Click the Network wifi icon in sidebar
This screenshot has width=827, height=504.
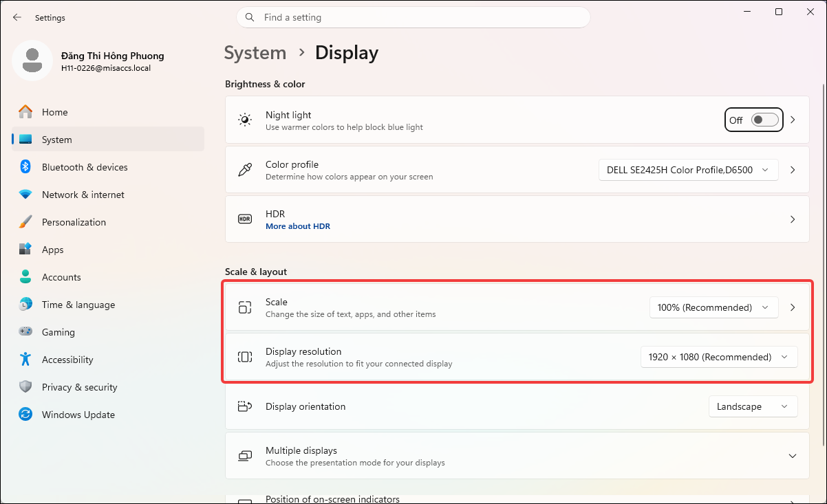coord(25,195)
